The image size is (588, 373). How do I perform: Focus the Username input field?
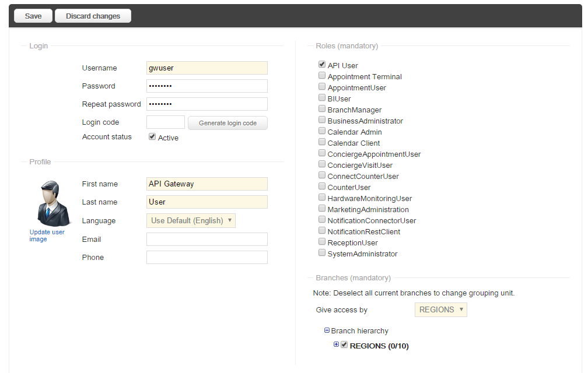point(206,68)
